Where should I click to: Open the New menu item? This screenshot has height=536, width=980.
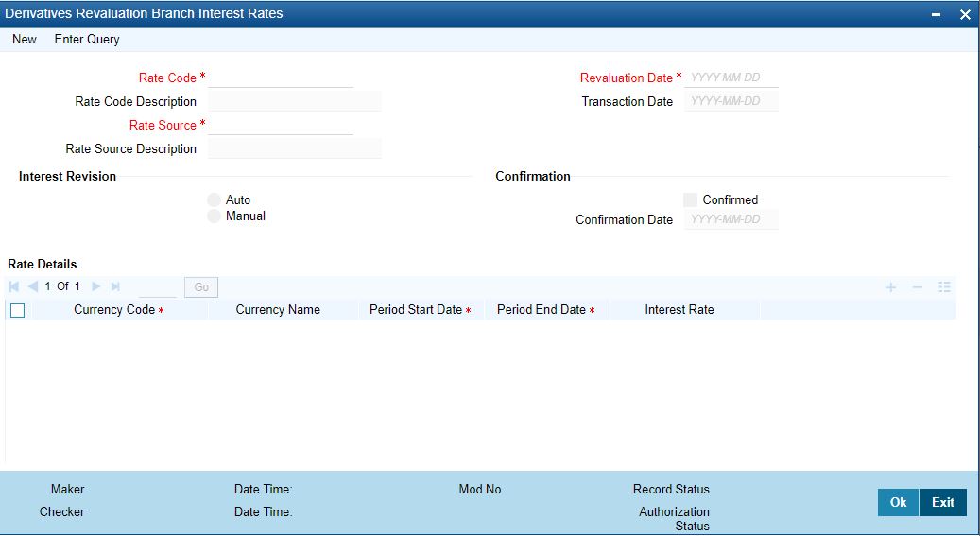(25, 40)
